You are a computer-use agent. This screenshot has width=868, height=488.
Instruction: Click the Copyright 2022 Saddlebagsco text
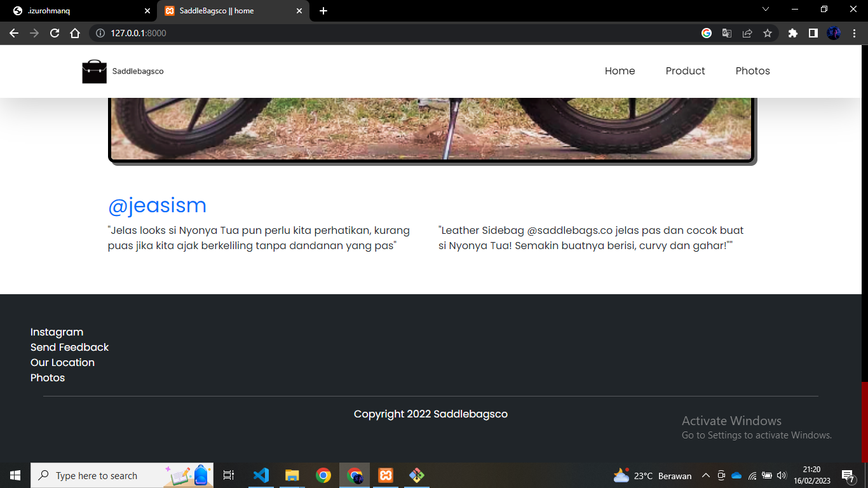pos(431,414)
